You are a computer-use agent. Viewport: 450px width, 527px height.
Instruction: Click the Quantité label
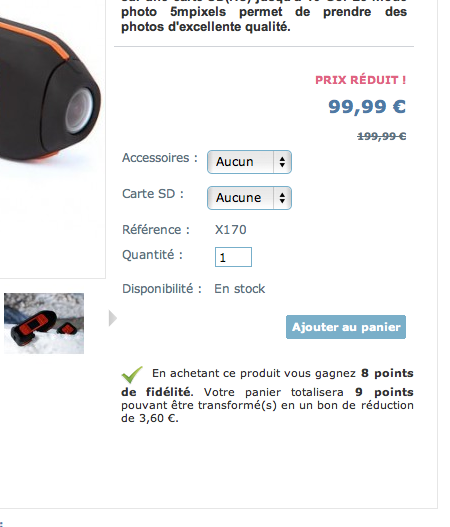tap(152, 255)
